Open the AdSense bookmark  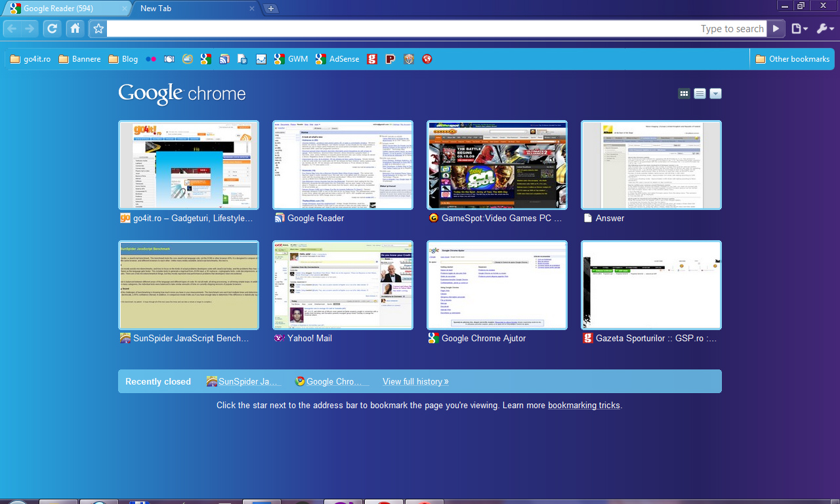pyautogui.click(x=337, y=59)
